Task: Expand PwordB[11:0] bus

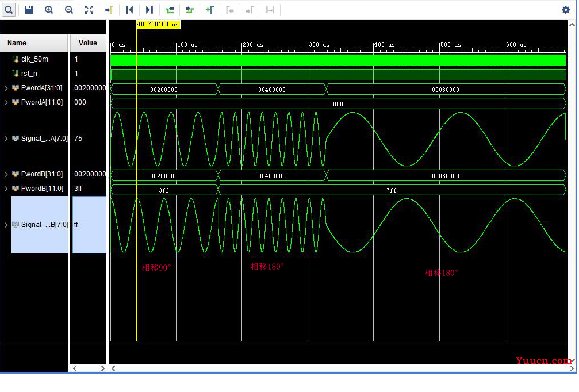Action: pos(6,189)
